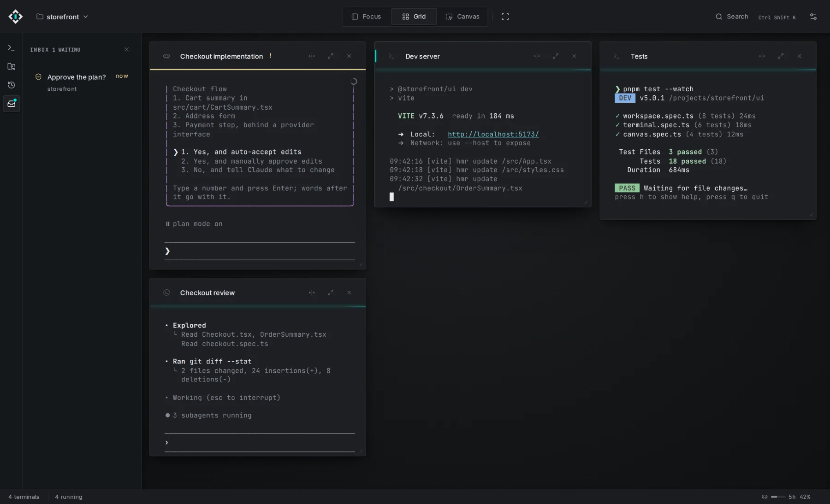Click '18 passed' tests count
Viewport: 830px width, 504px height.
pyautogui.click(x=687, y=161)
